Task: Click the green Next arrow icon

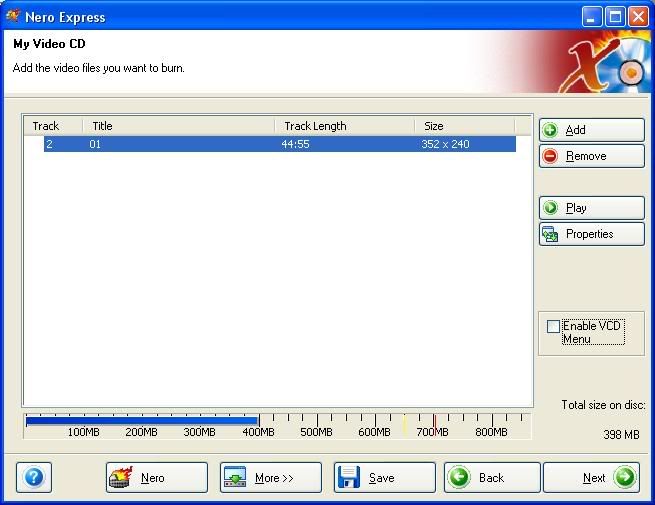Action: [x=625, y=477]
